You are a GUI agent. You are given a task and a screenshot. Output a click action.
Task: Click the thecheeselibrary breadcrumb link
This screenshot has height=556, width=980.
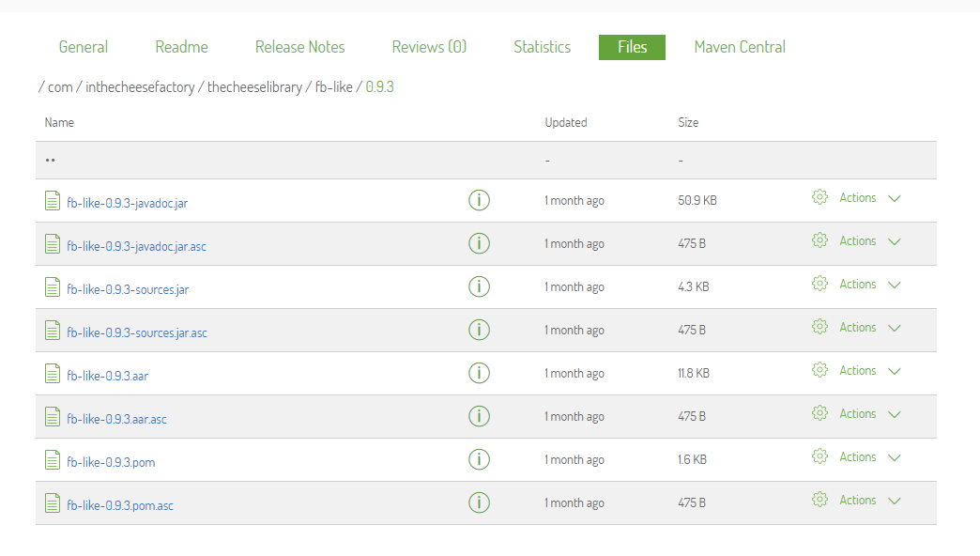point(254,87)
